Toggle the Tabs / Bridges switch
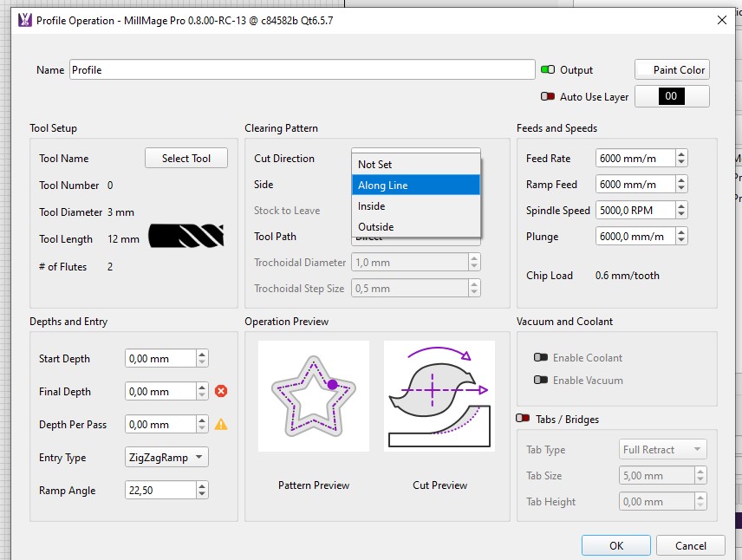The width and height of the screenshot is (742, 560). pyautogui.click(x=524, y=419)
